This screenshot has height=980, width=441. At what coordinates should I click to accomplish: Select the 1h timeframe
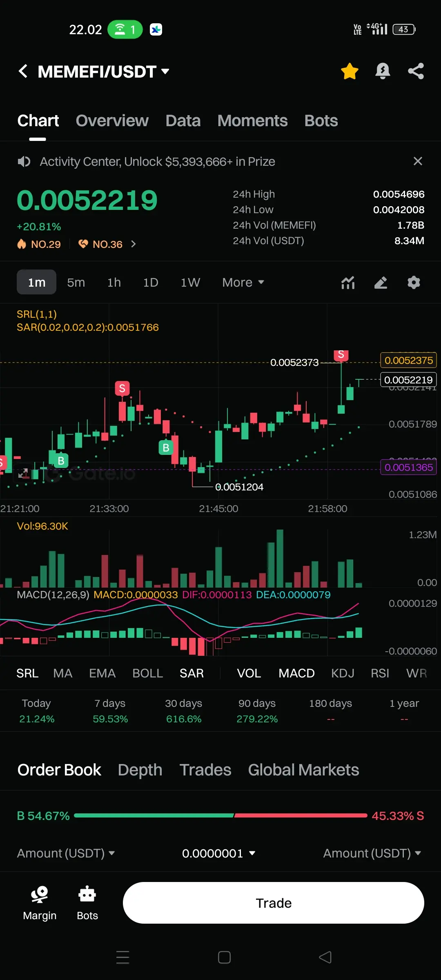coord(114,282)
